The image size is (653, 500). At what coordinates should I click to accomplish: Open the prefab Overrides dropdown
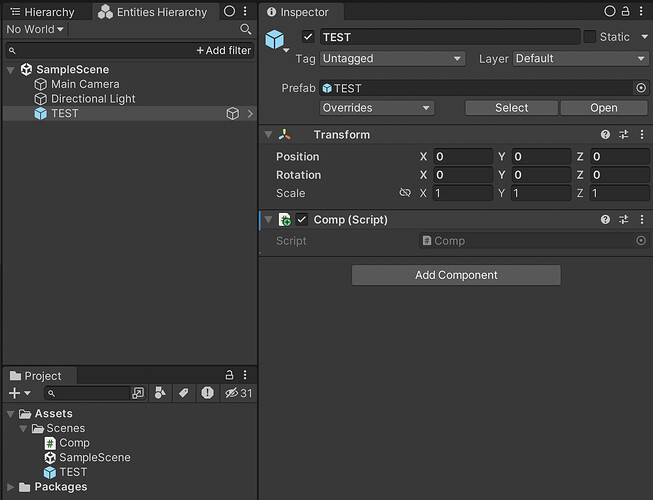pyautogui.click(x=376, y=108)
